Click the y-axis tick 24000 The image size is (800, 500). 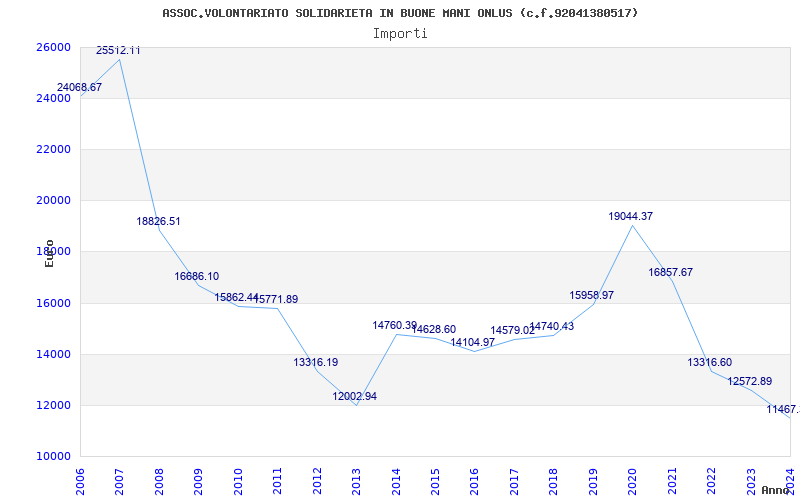click(x=53, y=98)
